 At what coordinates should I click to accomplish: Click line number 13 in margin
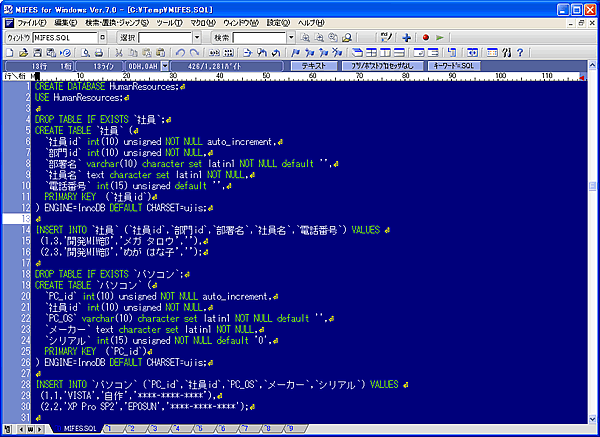click(x=26, y=218)
